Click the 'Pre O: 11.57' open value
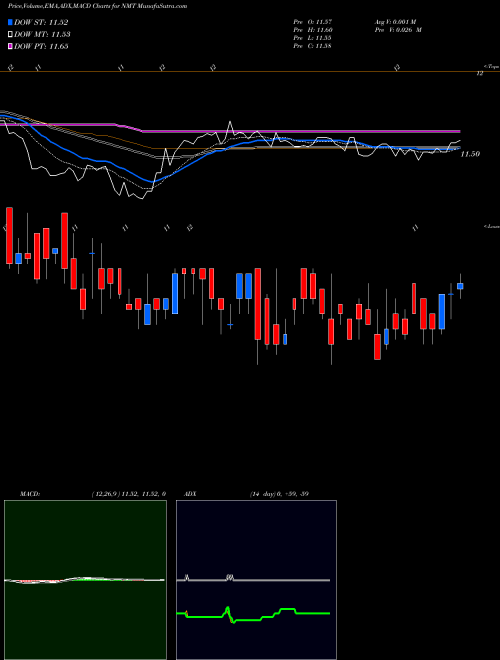This screenshot has width=500, height=660. pos(313,21)
